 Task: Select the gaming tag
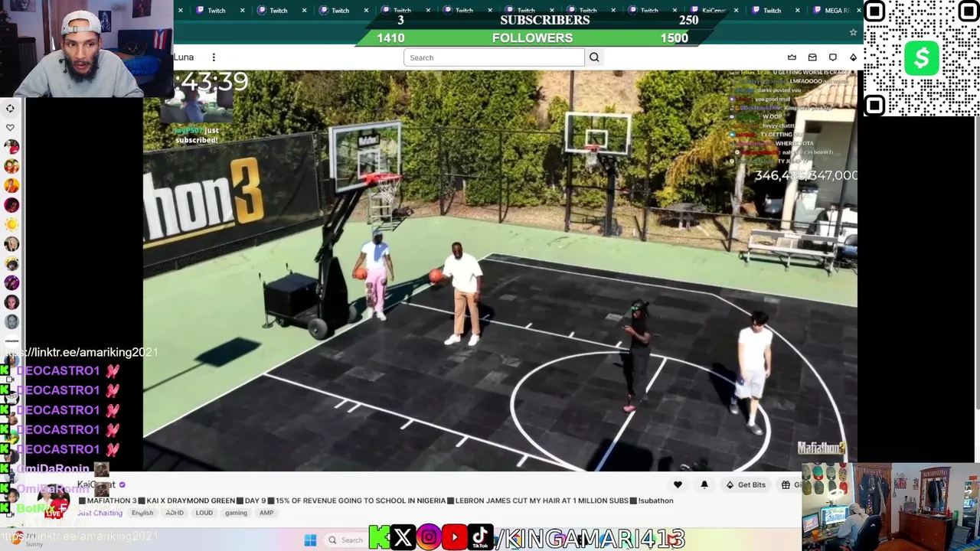tap(236, 513)
